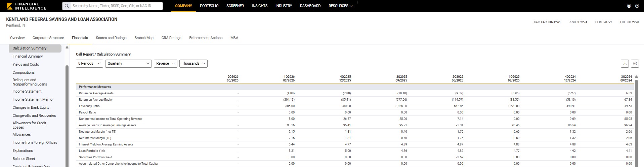Open Compositions report
This screenshot has width=644, height=167.
pyautogui.click(x=24, y=72)
